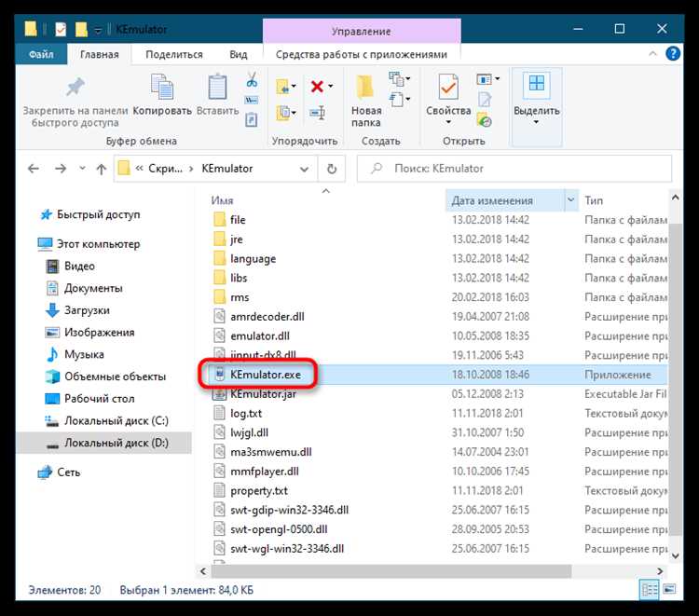This screenshot has width=699, height=616.
Task: Click the blue Help question icon
Action: 673,54
